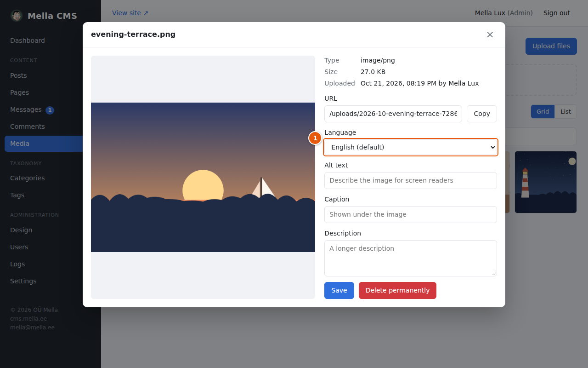Click the evening terrace image preview

(x=203, y=177)
